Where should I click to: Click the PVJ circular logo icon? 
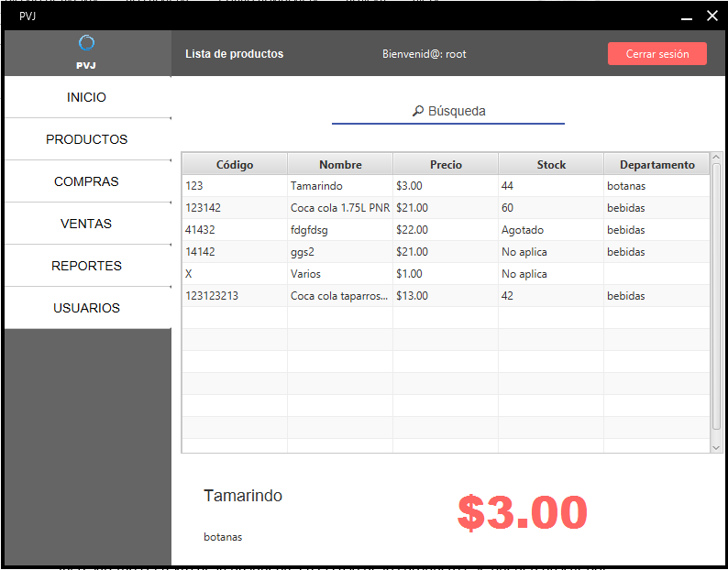tap(87, 43)
